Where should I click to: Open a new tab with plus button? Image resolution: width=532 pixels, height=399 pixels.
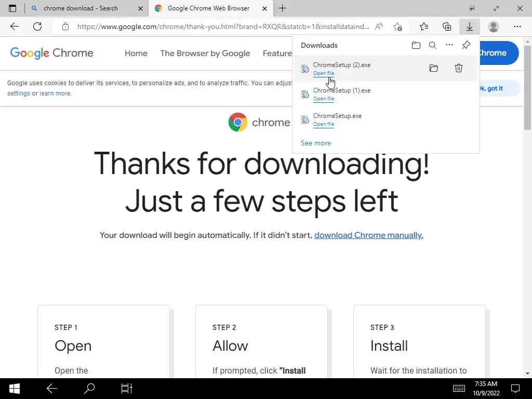(282, 8)
